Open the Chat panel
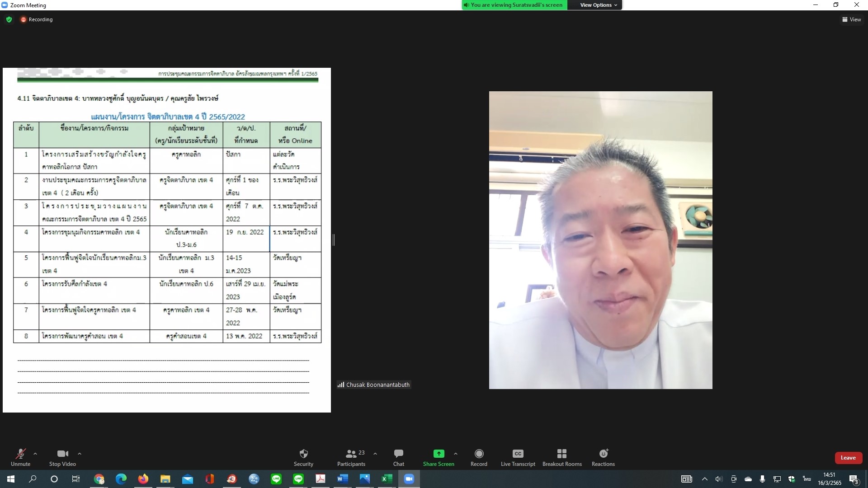This screenshot has height=488, width=868. click(x=398, y=457)
